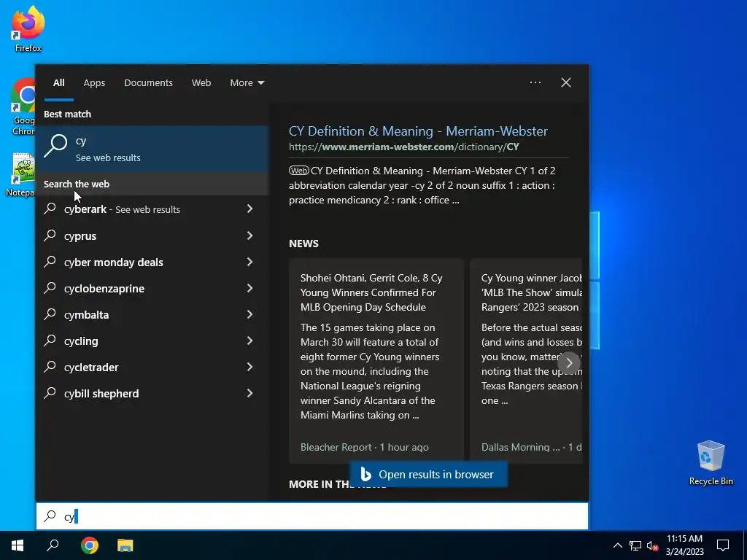The image size is (747, 560).
Task: Expand the cyclobenzaprine chevron
Action: [249, 287]
